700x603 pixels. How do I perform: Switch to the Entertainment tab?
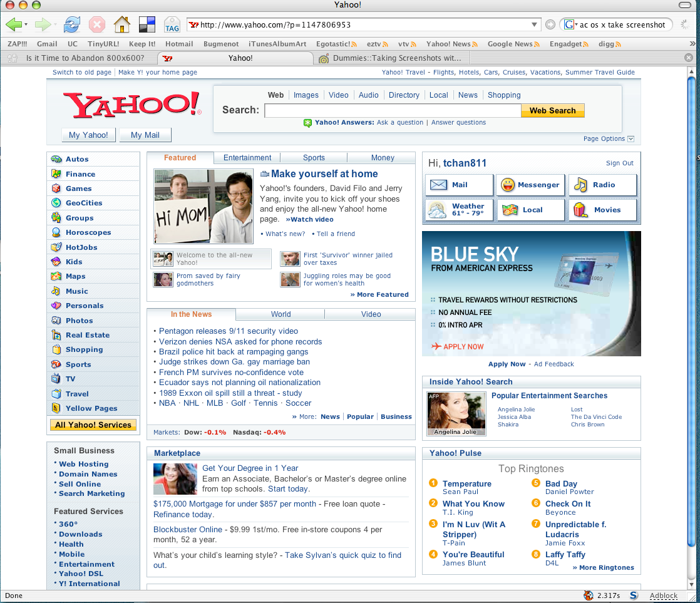coord(246,157)
